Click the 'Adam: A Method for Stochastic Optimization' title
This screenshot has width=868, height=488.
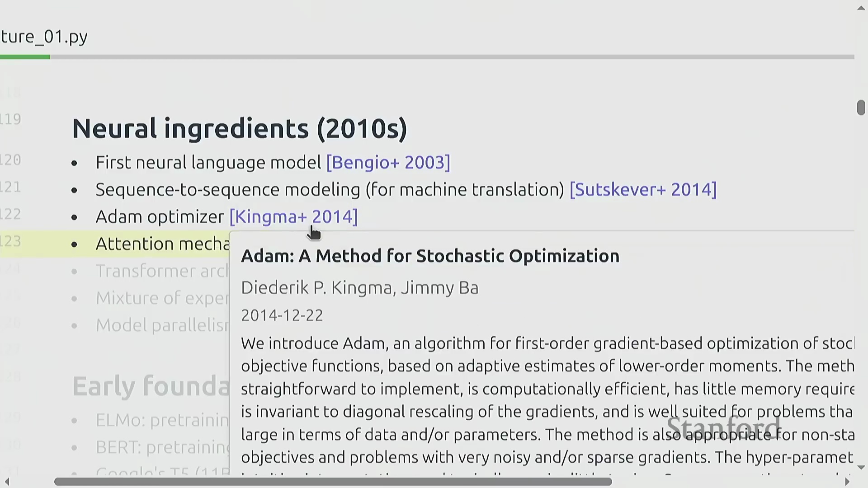430,256
